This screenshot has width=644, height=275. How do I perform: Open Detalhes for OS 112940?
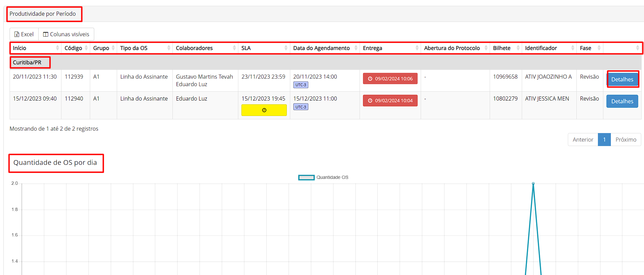(622, 101)
